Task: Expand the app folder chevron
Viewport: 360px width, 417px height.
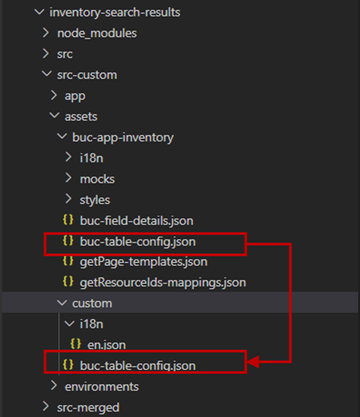Action: [54, 95]
